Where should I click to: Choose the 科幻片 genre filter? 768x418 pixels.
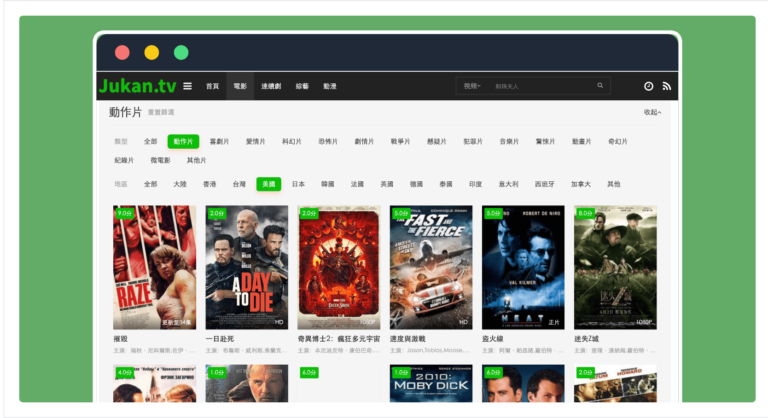[292, 142]
